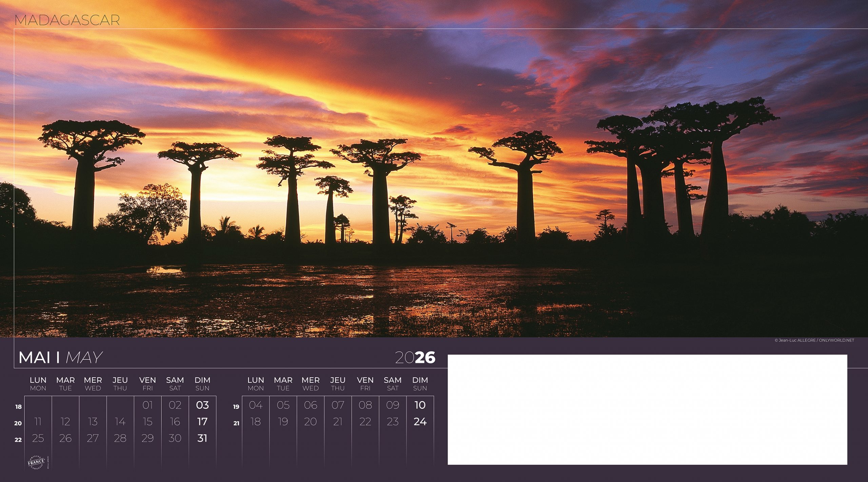Select the MAI month heading
The height and width of the screenshot is (482, 868).
35,358
